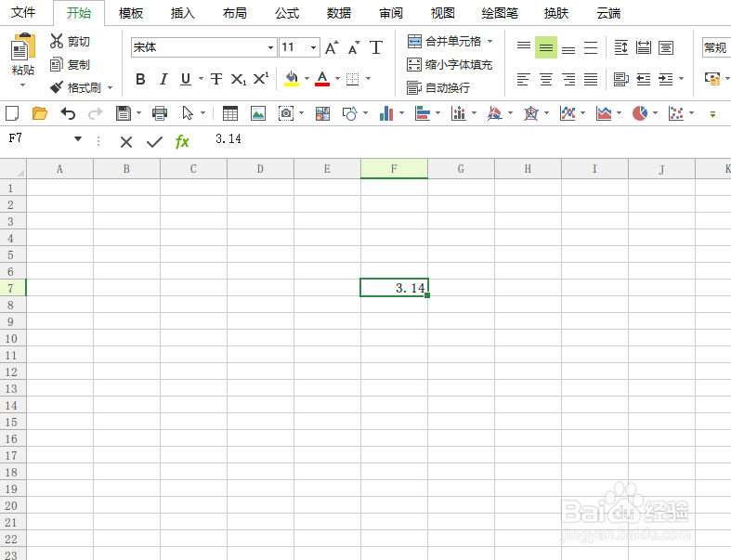This screenshot has height=560, width=731.
Task: Center text horizontally
Action: (546, 80)
